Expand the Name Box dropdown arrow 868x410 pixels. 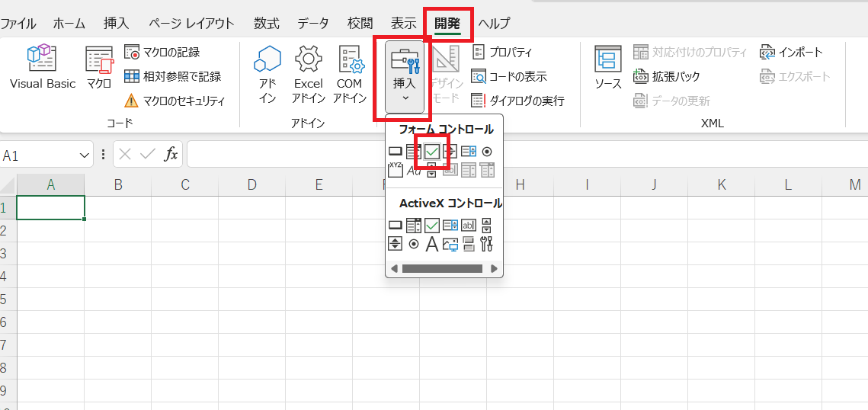coord(85,155)
